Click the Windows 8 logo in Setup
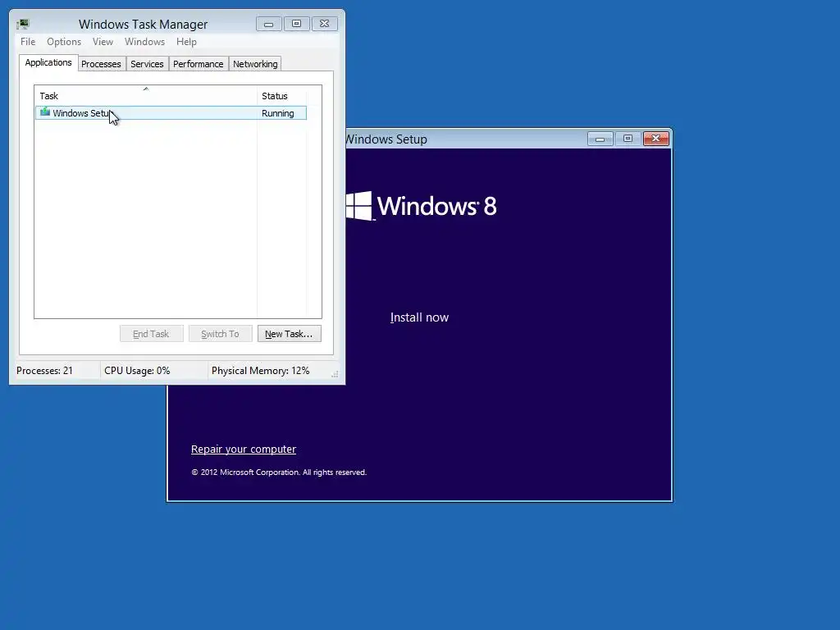The image size is (840, 630). [421, 206]
